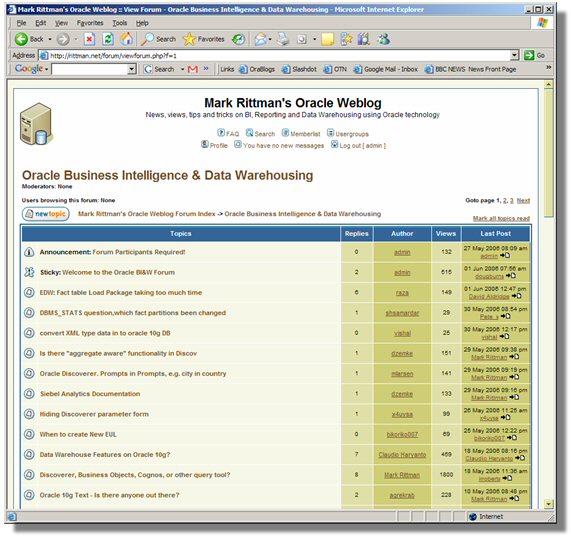
Task: Expand the Links bar overflow chevron
Action: [548, 67]
